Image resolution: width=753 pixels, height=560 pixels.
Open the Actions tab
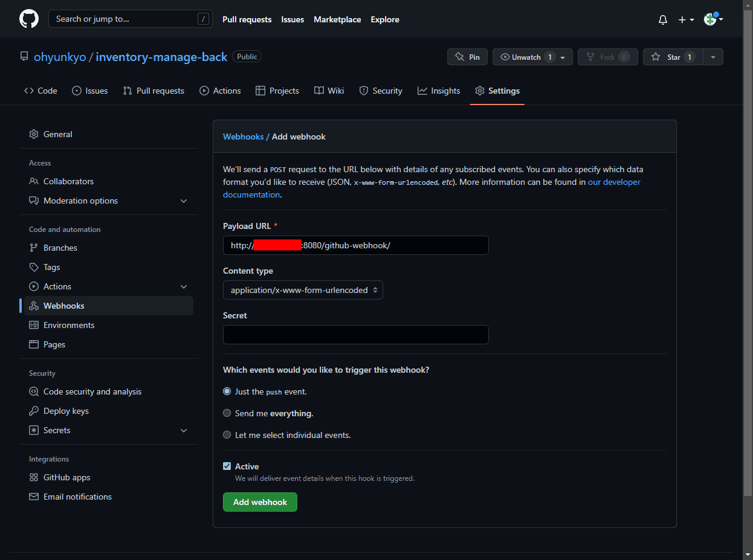(220, 91)
